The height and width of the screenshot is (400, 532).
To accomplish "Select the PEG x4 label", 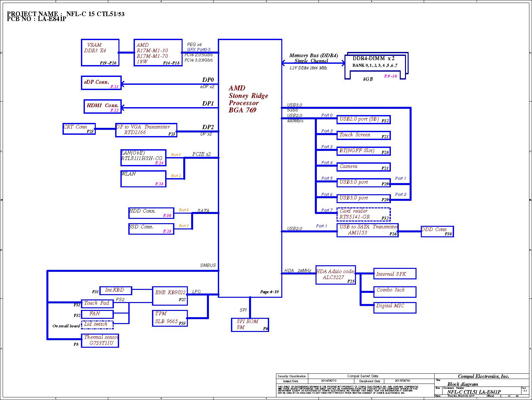I will click(x=194, y=44).
